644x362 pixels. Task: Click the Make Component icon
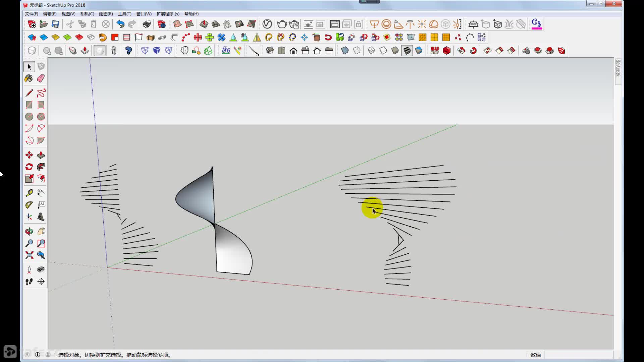click(41, 67)
